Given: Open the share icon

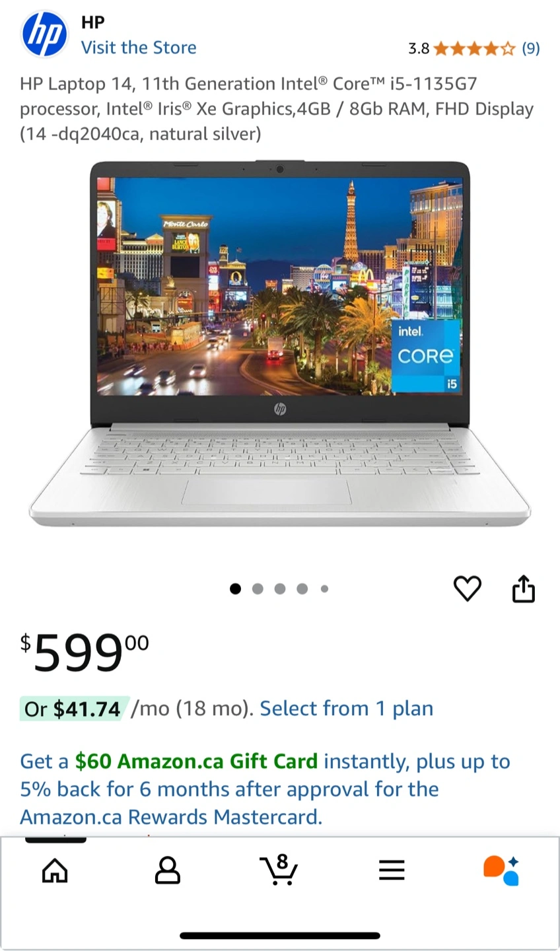Looking at the screenshot, I should (524, 588).
